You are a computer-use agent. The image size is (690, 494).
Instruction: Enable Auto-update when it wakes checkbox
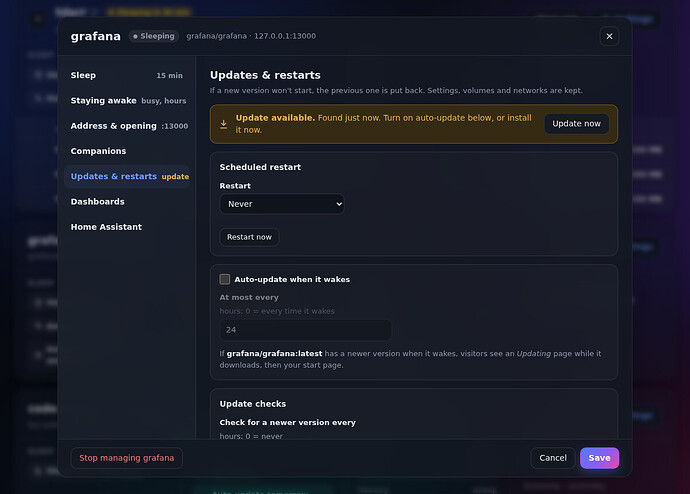click(224, 279)
